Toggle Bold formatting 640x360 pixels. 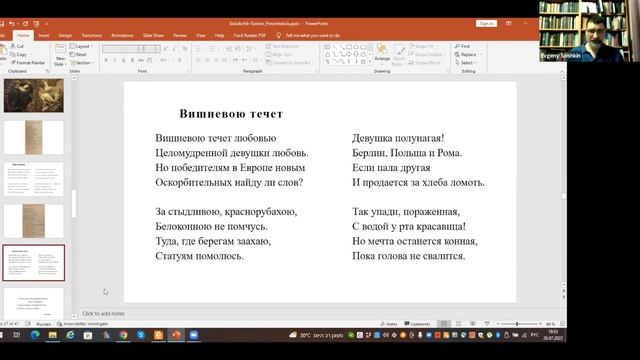pos(106,60)
